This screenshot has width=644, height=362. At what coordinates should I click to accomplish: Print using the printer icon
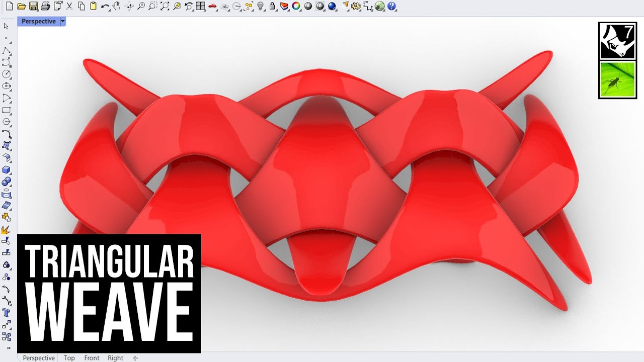[x=45, y=6]
